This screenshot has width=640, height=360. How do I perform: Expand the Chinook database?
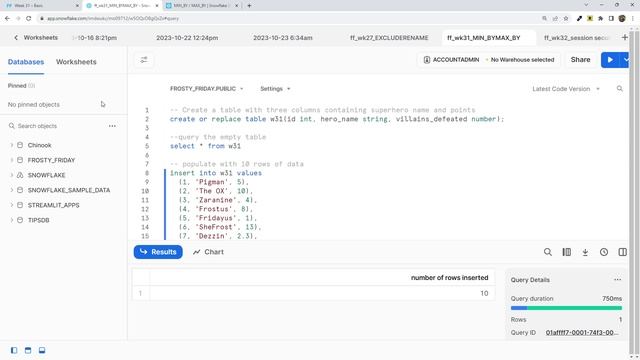[x=11, y=145]
